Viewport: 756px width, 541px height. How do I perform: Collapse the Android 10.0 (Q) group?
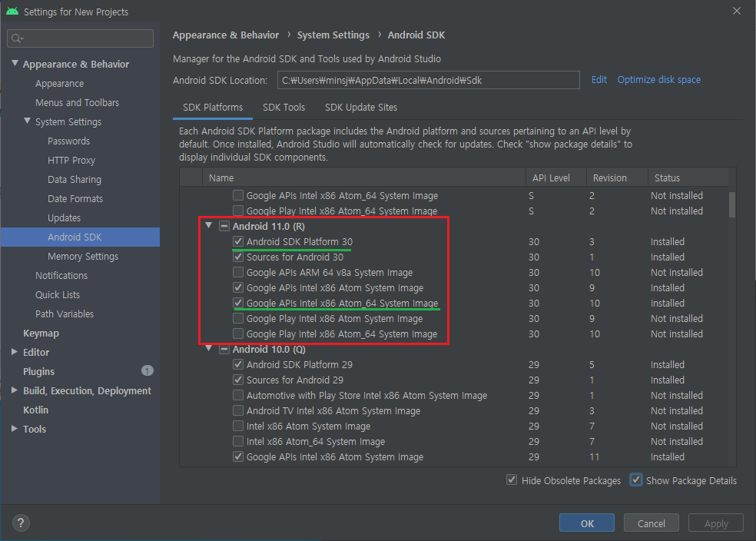pos(209,348)
